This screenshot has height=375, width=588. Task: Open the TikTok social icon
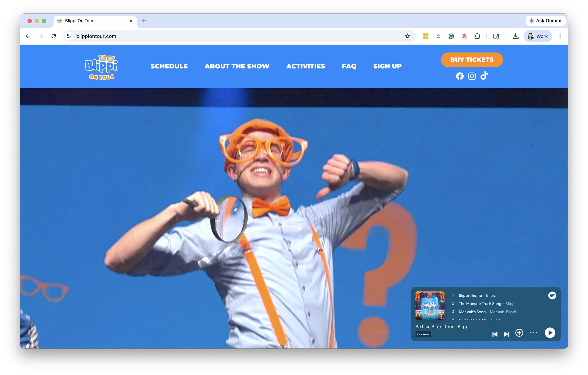pyautogui.click(x=484, y=76)
